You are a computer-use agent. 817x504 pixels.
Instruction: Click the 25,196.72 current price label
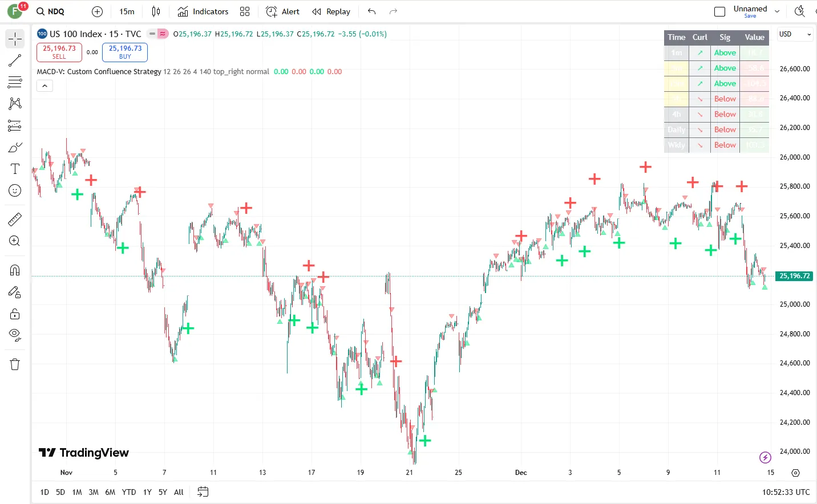tap(795, 276)
